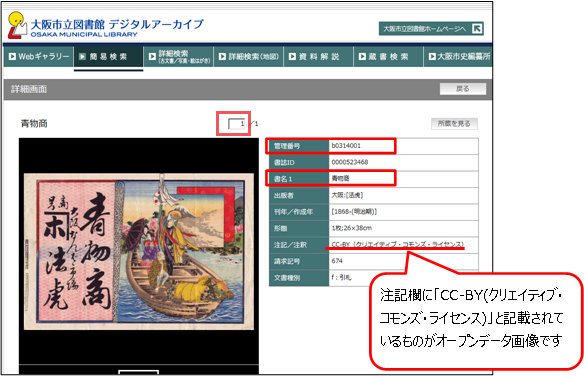Click the arrow icon beside 大阪市史編纂所
The image size is (584, 376).
[x=432, y=57]
